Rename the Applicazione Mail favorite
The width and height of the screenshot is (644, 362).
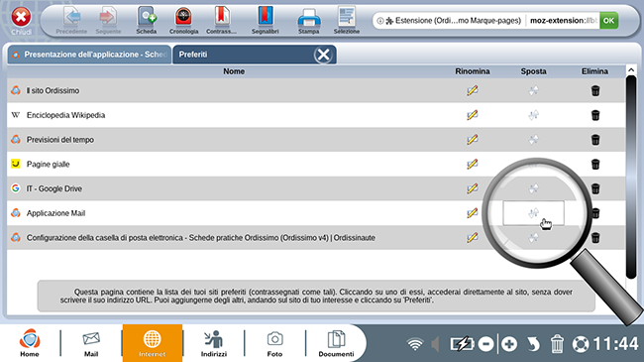(x=473, y=213)
